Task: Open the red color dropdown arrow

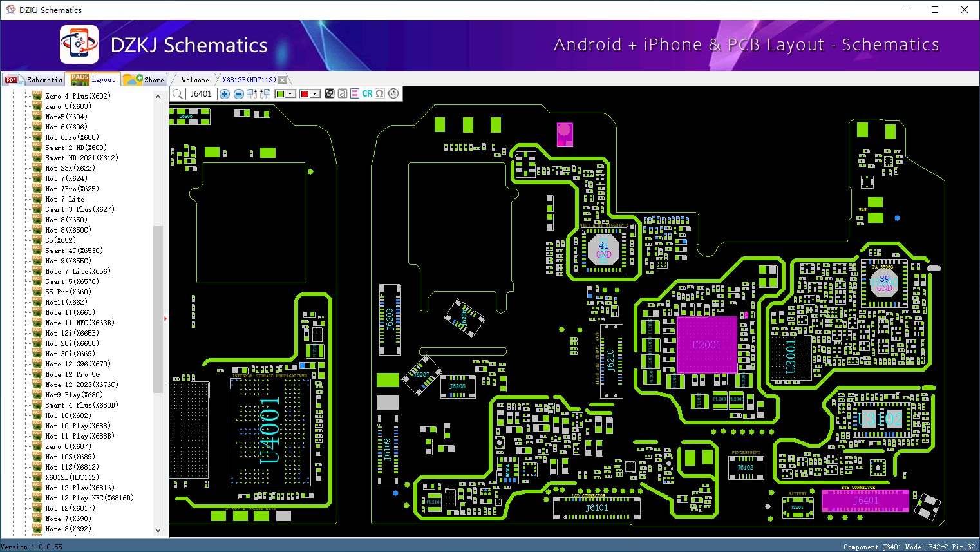Action: [x=316, y=94]
